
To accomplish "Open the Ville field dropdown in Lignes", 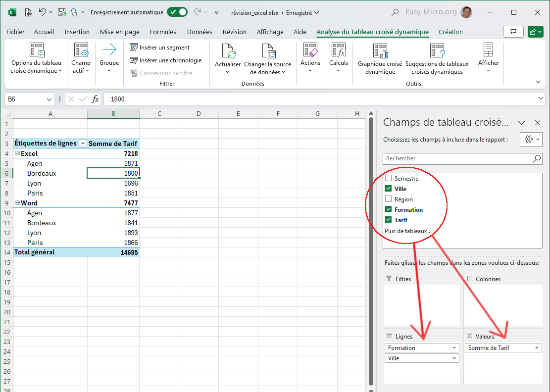I will click(x=454, y=358).
